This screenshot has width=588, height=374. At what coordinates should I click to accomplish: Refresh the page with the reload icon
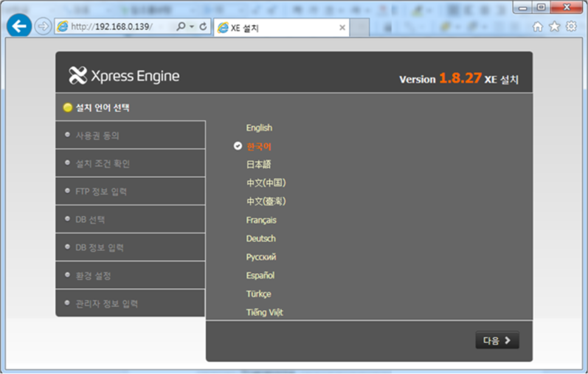(203, 26)
